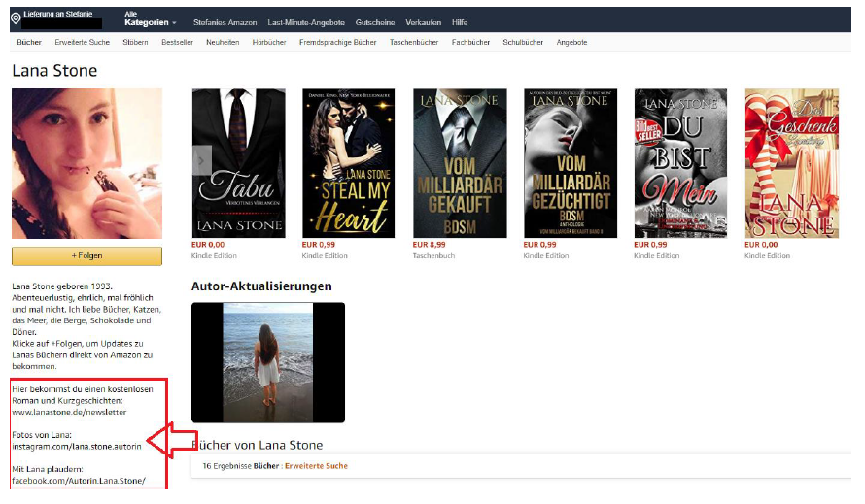Go to Fachbücher
The height and width of the screenshot is (504, 865).
pyautogui.click(x=470, y=42)
